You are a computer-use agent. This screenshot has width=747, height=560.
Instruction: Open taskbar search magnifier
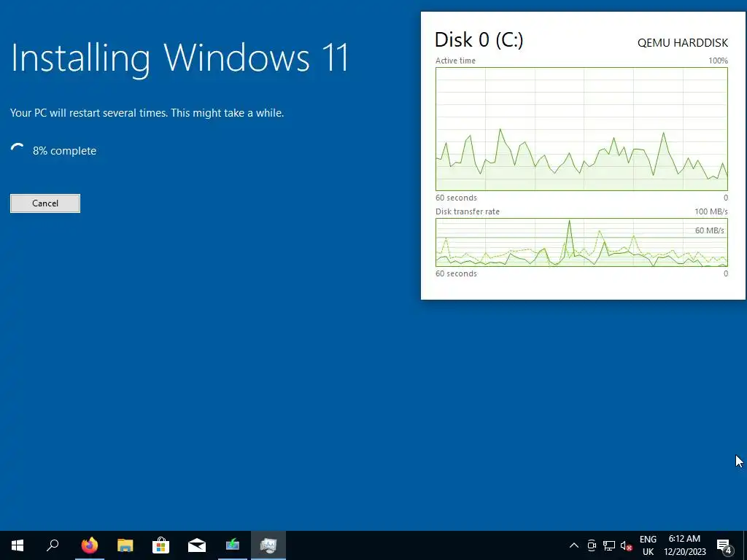[53, 545]
